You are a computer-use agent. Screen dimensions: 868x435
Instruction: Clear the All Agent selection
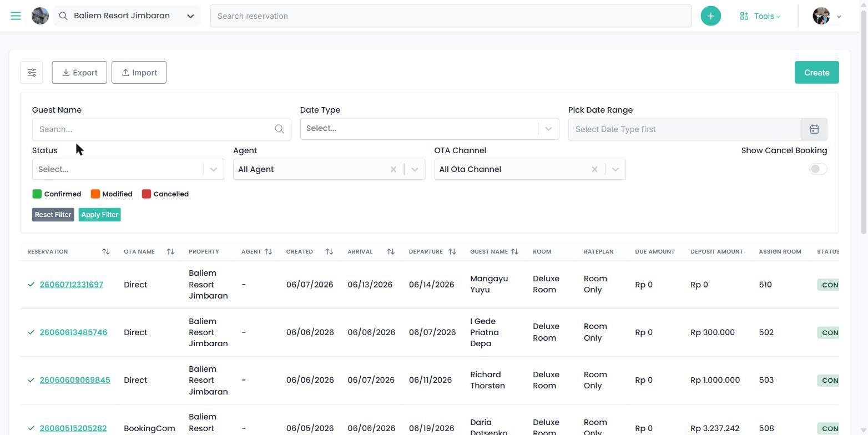pos(393,169)
